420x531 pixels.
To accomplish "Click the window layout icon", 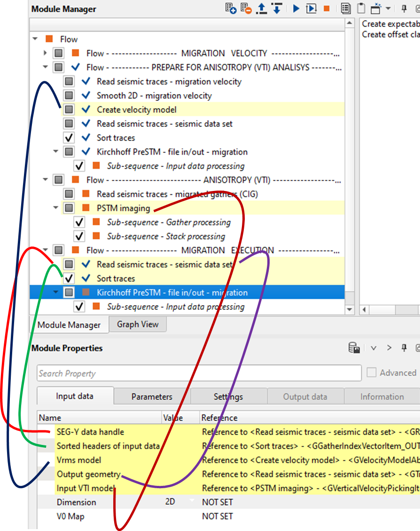I will (376, 8).
